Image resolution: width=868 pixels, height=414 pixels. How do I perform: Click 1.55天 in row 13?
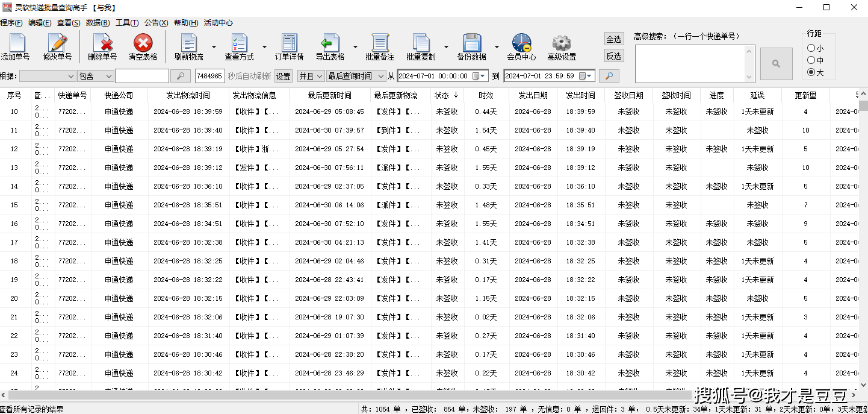486,168
